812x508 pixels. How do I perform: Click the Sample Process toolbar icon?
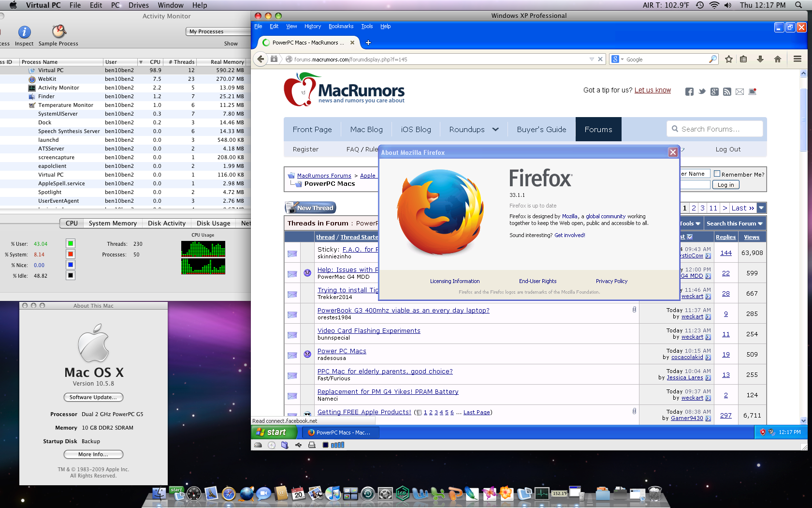click(x=58, y=31)
